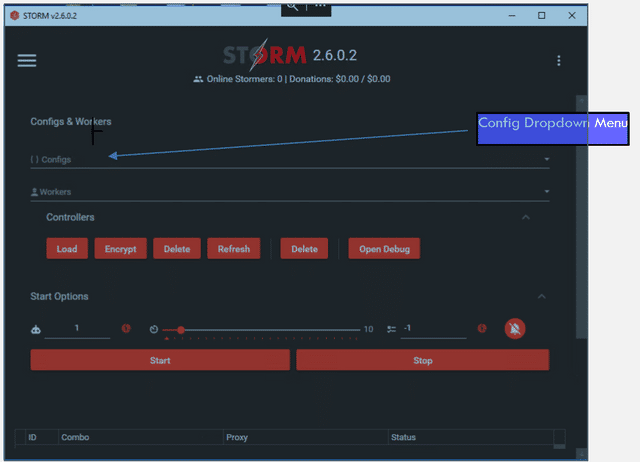Open the three-dot options menu
The image size is (640, 462).
559,60
